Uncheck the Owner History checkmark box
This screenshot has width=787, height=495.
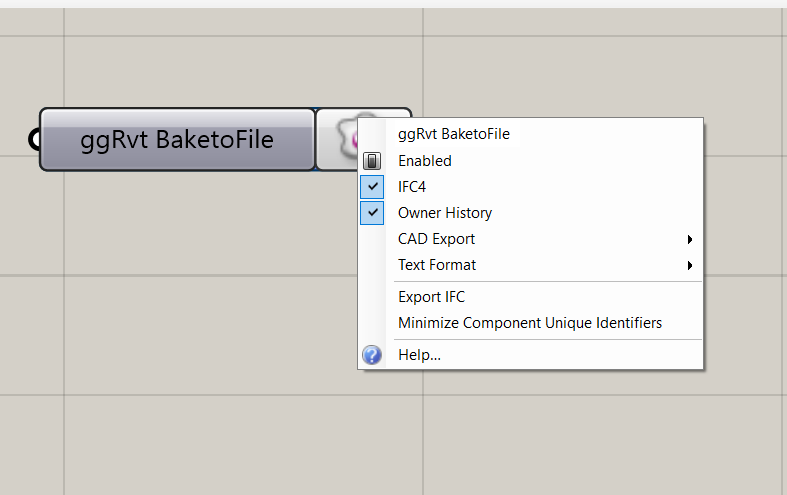coord(372,213)
